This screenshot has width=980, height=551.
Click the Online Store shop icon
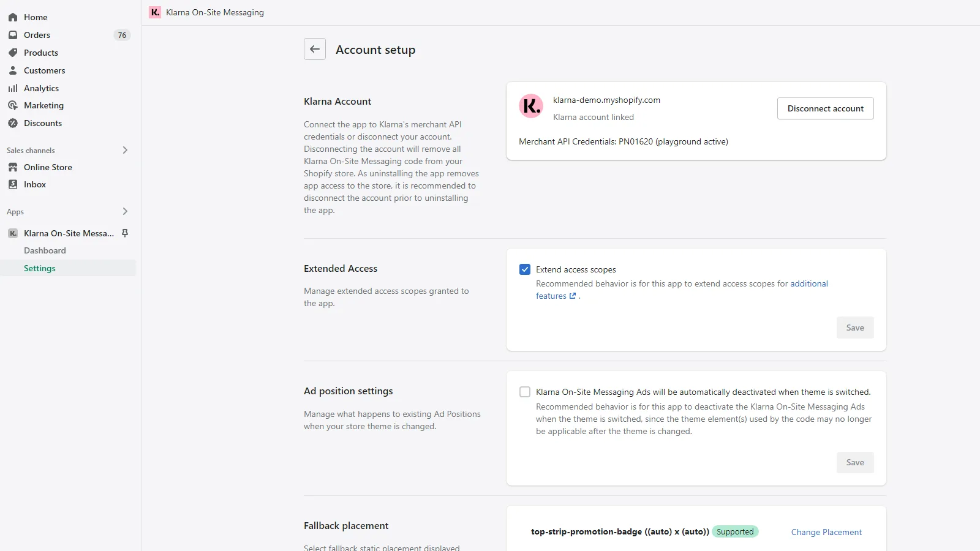pyautogui.click(x=13, y=167)
